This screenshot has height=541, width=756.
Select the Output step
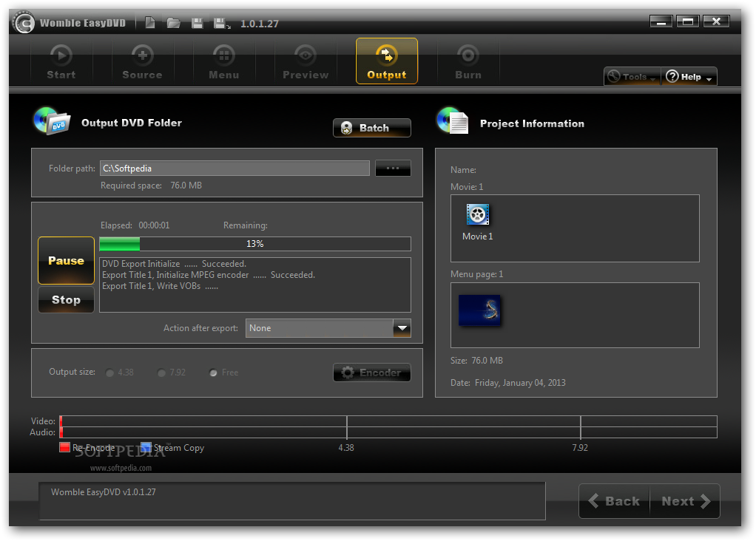(x=387, y=61)
